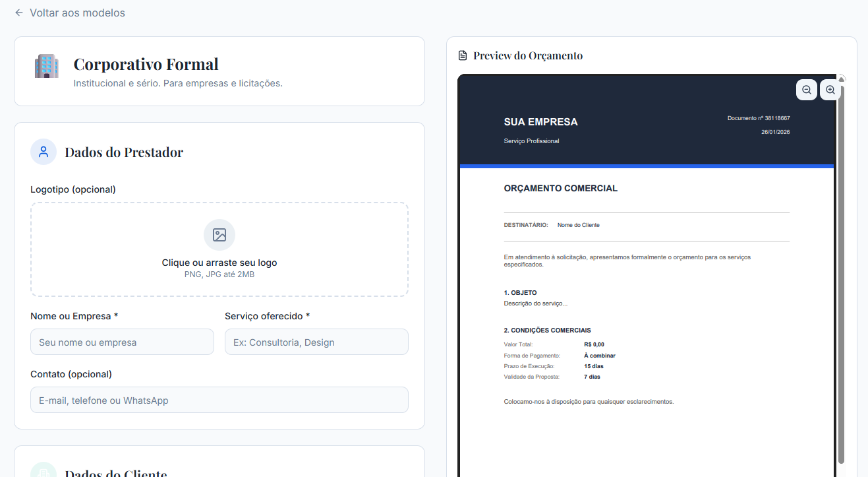
Task: Click 'SUA EMPRESA' in the preview header
Action: point(541,122)
